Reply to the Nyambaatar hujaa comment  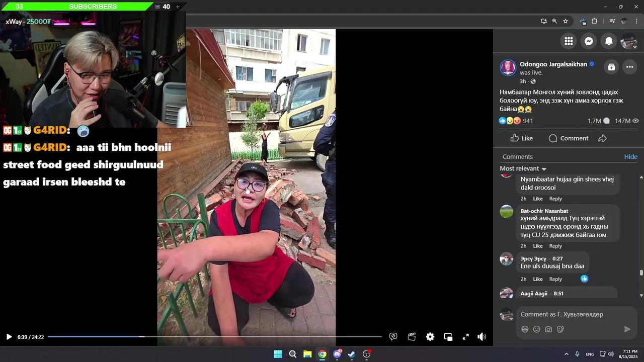555,199
